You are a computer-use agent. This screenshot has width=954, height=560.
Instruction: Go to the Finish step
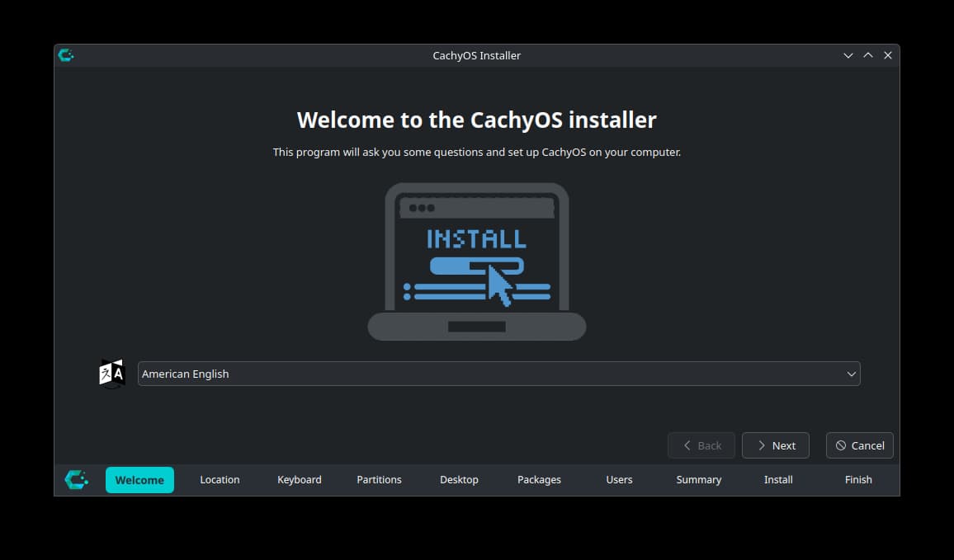coord(858,480)
